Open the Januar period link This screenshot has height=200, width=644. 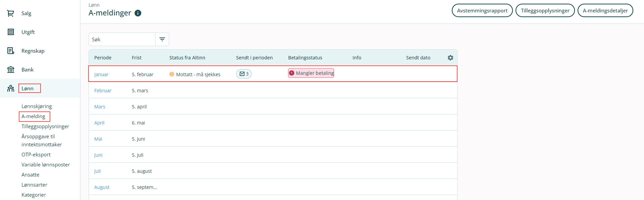coord(101,74)
